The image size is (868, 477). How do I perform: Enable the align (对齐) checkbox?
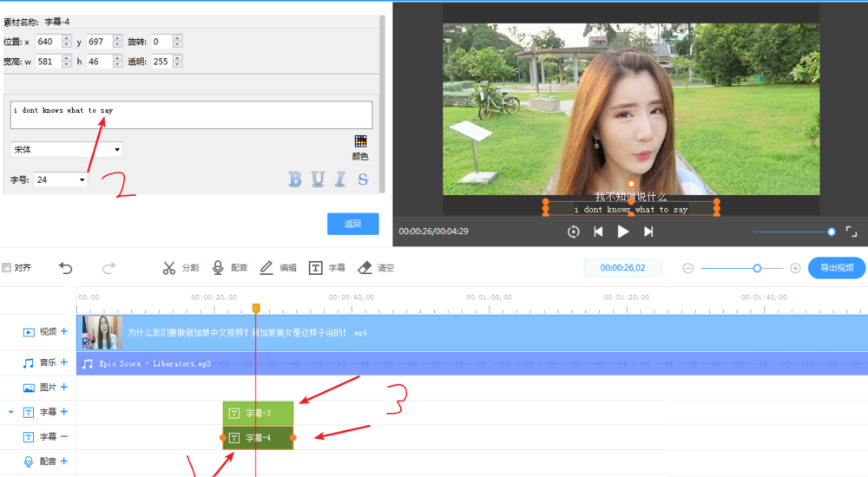[x=7, y=268]
